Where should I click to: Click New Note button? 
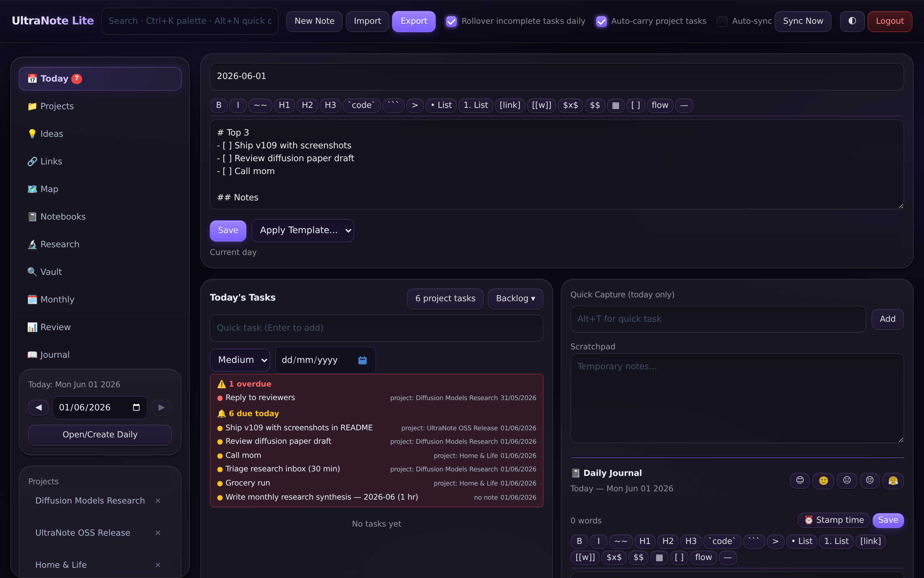point(314,22)
